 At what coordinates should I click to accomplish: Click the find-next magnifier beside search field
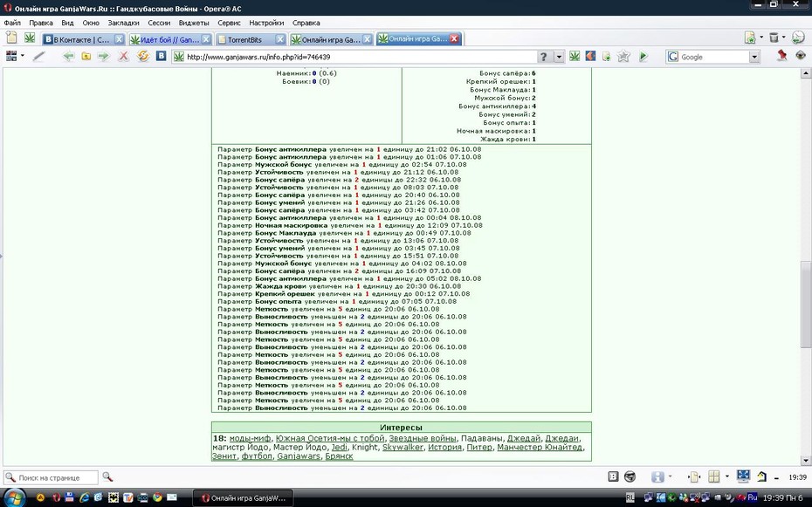107,477
